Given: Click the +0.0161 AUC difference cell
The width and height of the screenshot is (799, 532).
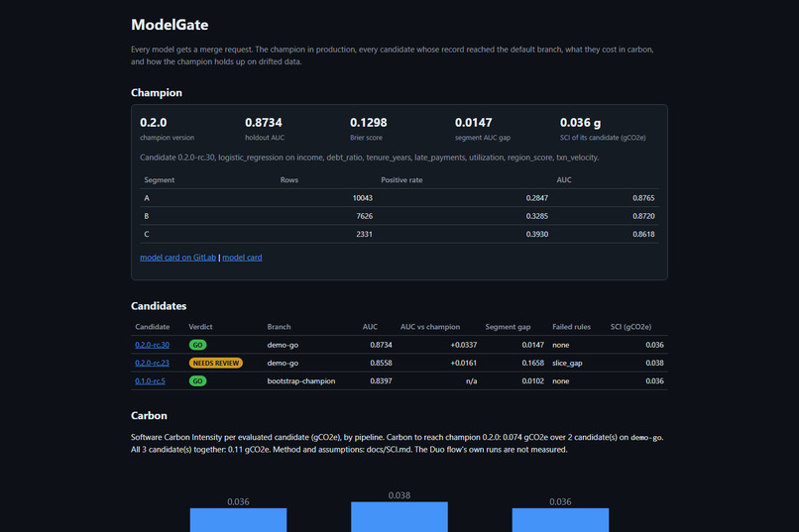Looking at the screenshot, I should click(464, 363).
